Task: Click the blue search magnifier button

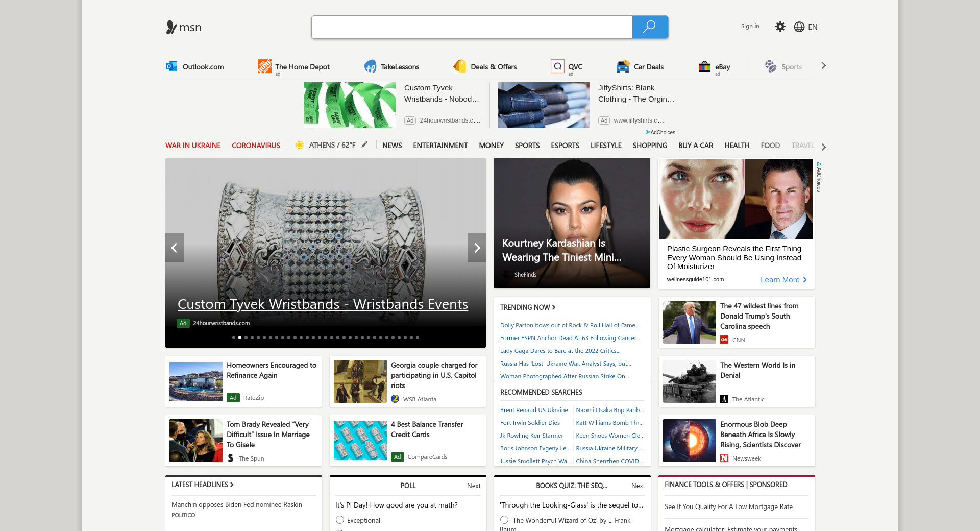Action: click(x=650, y=27)
